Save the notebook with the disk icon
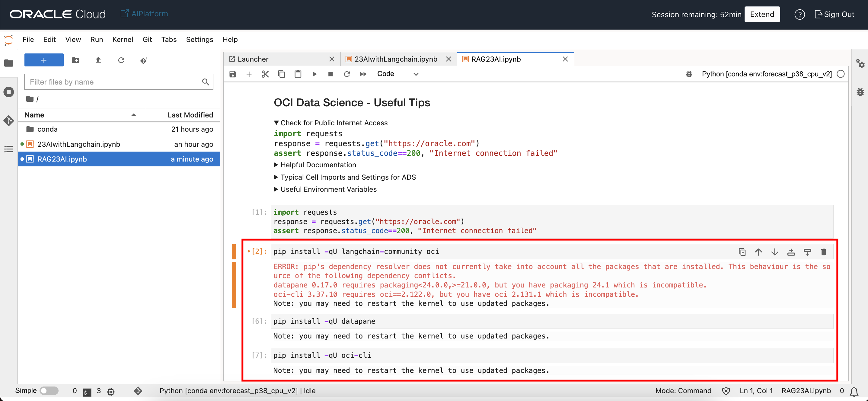 click(x=232, y=74)
